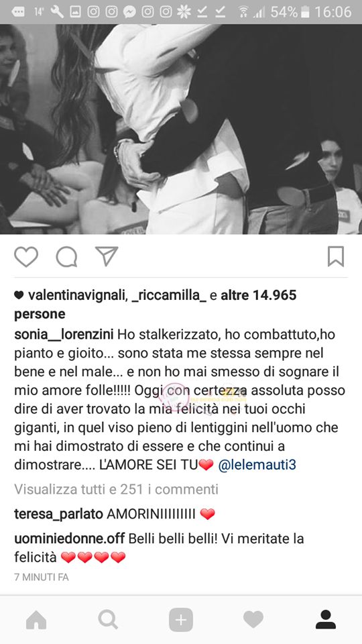362x644 pixels.
Task: Tap the black-and-white post photo
Action: 181,129
